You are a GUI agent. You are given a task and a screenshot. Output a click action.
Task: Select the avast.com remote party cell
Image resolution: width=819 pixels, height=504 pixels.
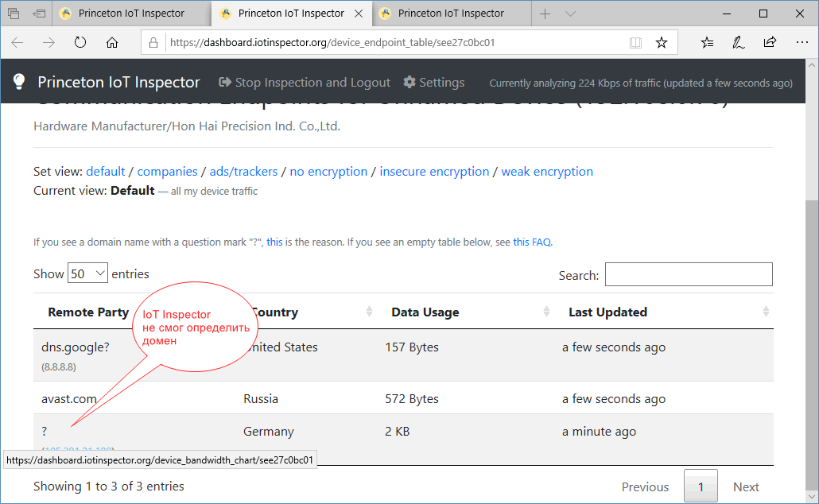[69, 399]
